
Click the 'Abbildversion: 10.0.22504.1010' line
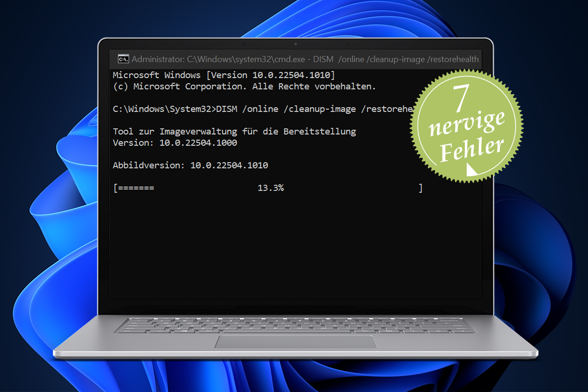(190, 165)
